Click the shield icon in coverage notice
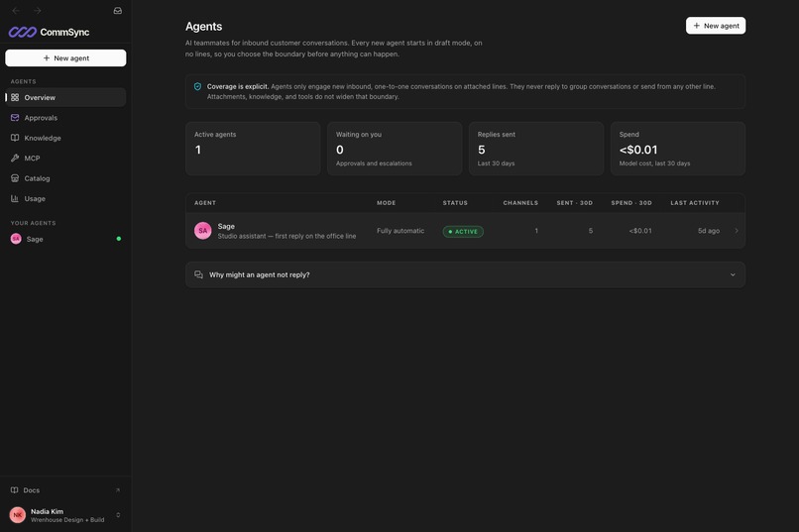This screenshot has height=532, width=799. click(197, 86)
